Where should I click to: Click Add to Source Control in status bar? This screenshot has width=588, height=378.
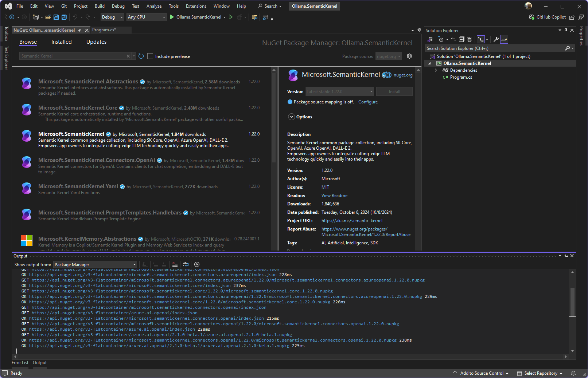[481, 373]
